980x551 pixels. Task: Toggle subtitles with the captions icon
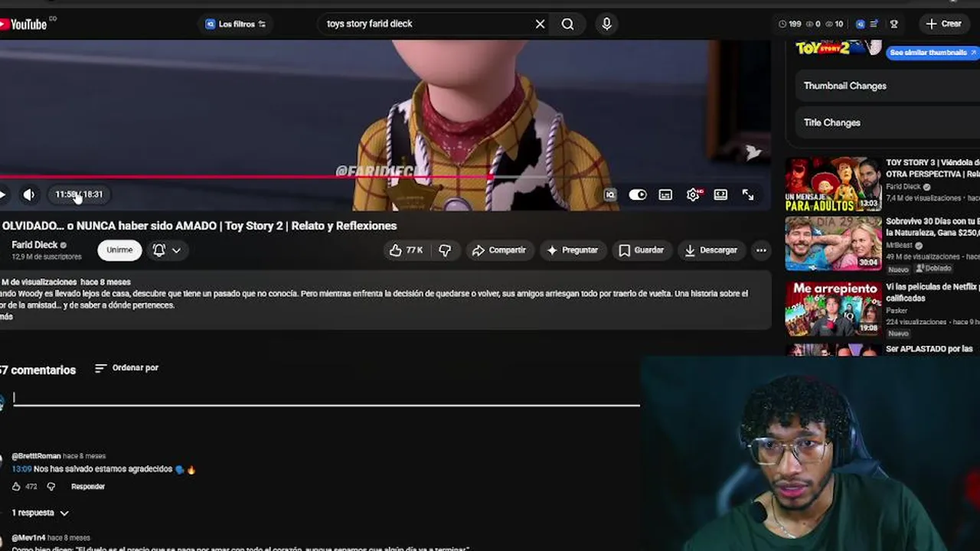[x=665, y=195]
